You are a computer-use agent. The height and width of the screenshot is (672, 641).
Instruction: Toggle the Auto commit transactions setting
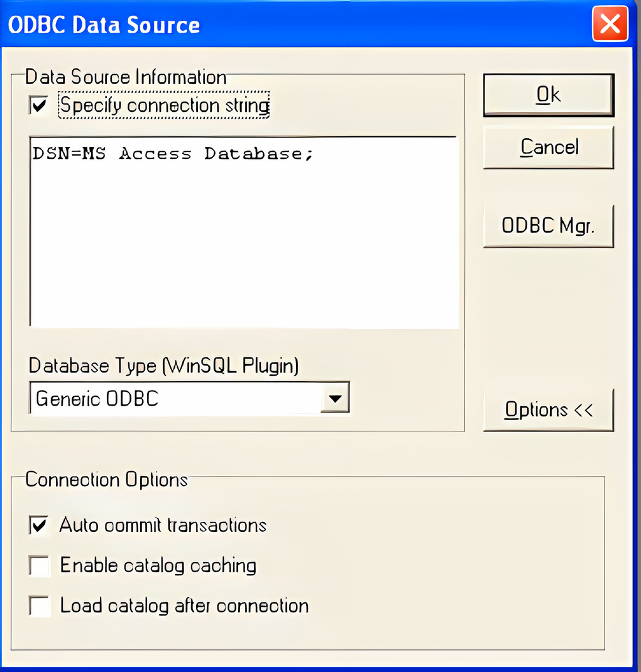(38, 525)
